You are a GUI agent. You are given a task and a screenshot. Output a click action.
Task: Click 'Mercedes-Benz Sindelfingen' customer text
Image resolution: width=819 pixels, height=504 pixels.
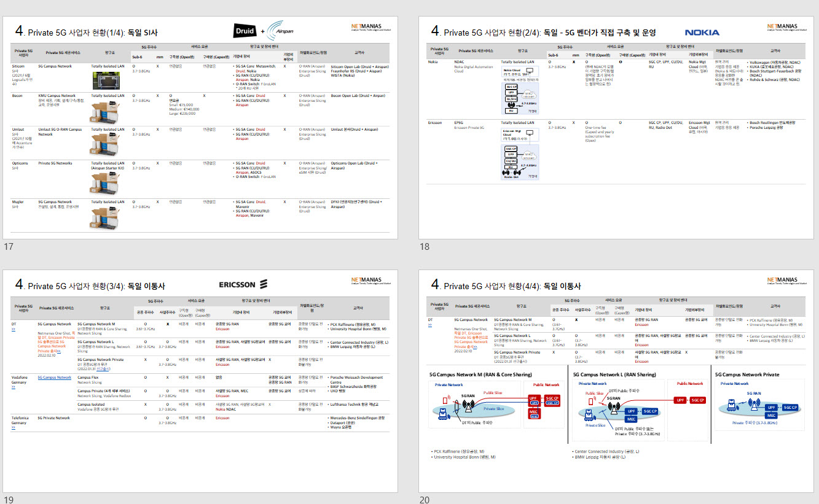358,417
